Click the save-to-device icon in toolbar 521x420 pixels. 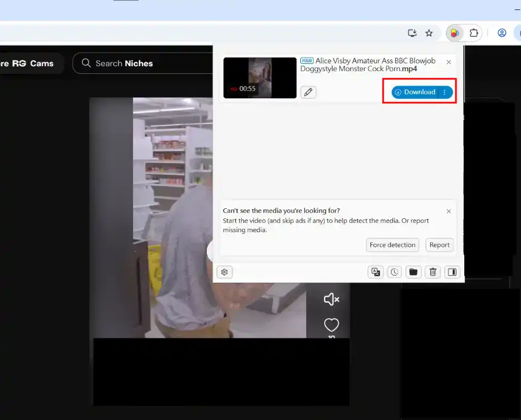(x=411, y=33)
